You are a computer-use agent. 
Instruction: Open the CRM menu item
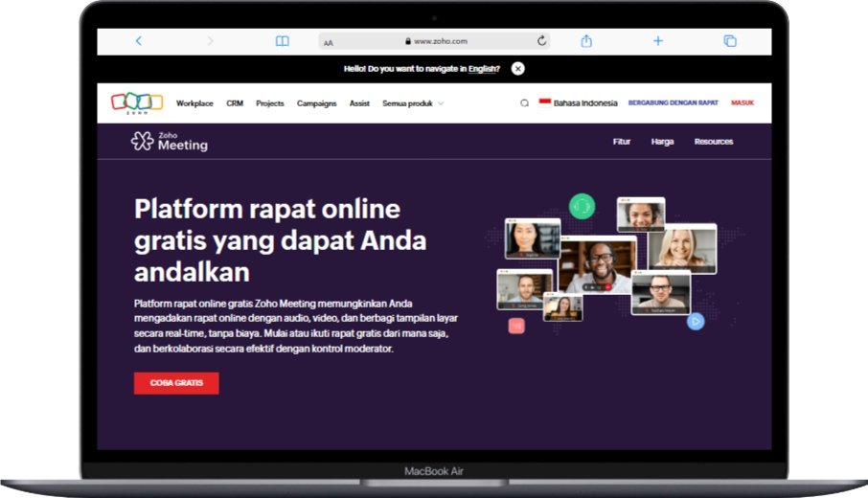pyautogui.click(x=235, y=103)
